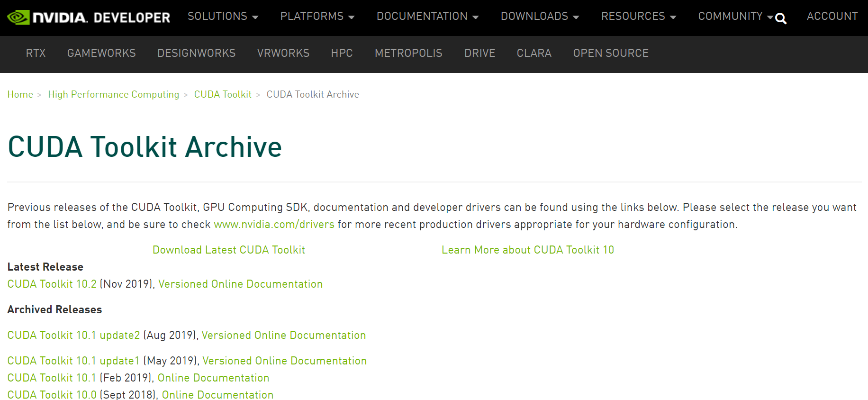Screen dimensions: 868x400
Task: Open the Downloads dropdown menu
Action: 540,16
